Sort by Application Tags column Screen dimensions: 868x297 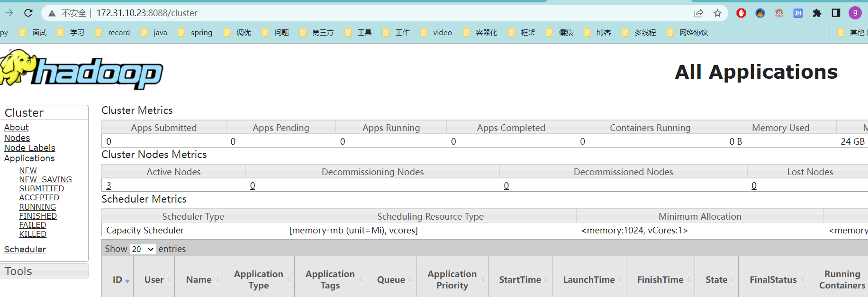(330, 280)
